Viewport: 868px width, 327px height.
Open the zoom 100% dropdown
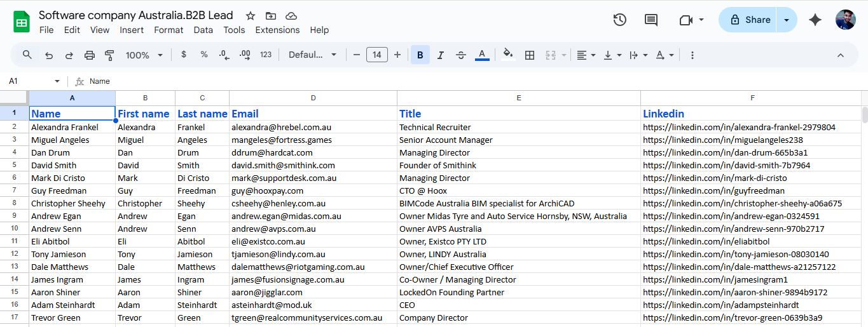tap(144, 55)
